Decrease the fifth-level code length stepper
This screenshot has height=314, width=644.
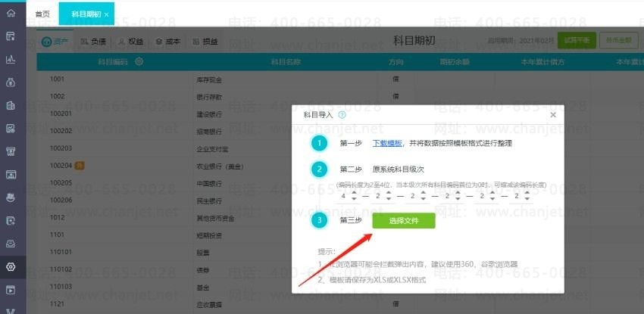click(492, 200)
